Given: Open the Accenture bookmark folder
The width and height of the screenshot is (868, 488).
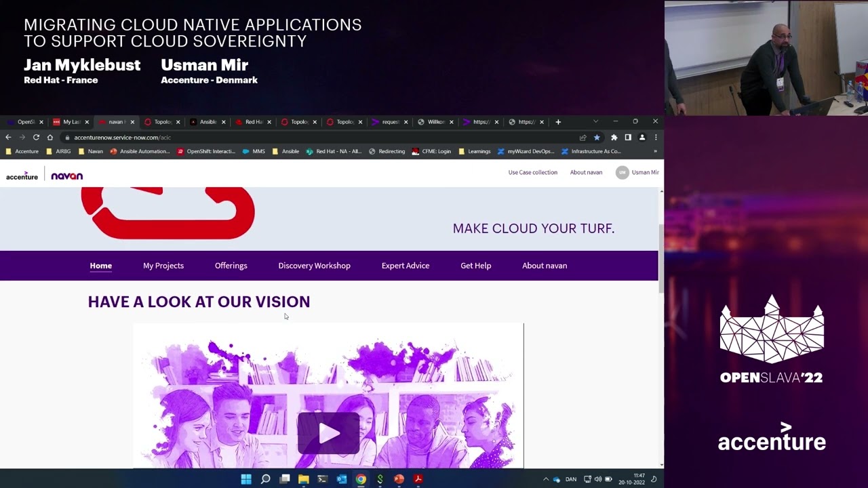Looking at the screenshot, I should click(22, 151).
